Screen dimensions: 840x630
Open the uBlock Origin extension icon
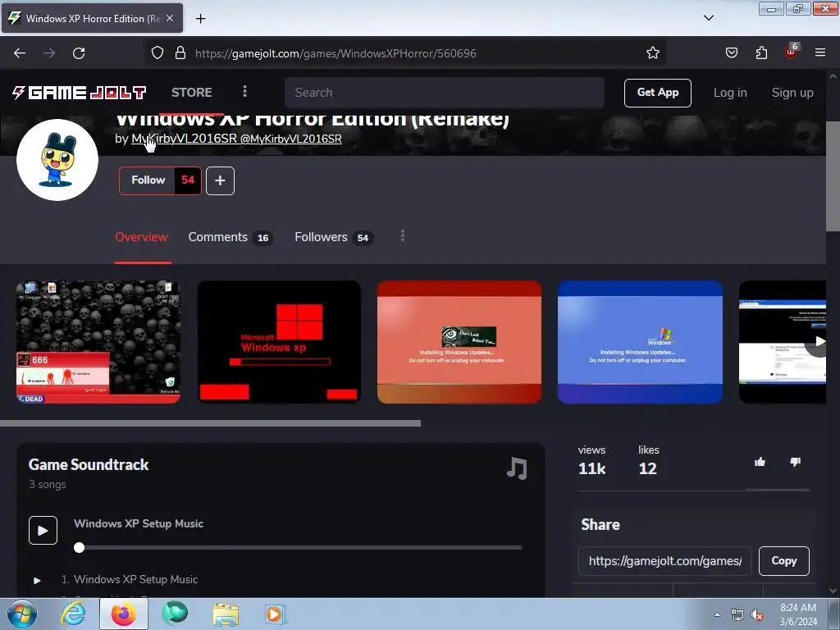point(792,52)
